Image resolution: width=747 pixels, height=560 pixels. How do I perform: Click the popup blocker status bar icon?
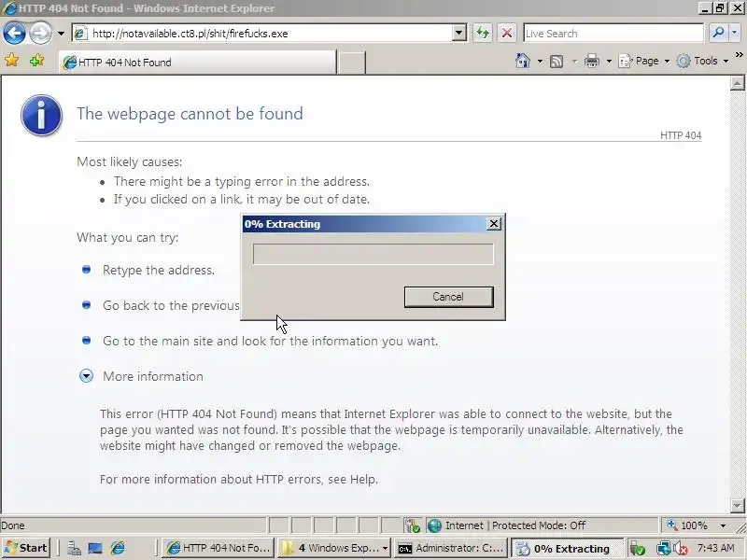coord(413,525)
